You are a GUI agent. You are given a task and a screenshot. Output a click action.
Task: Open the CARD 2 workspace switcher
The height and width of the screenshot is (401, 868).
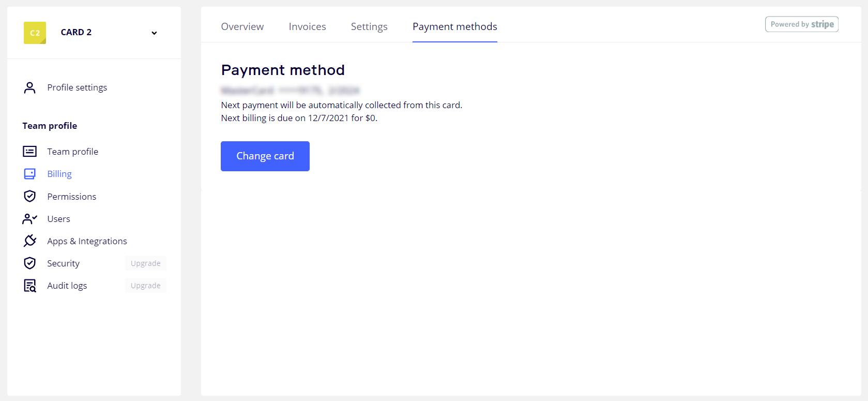(x=76, y=32)
